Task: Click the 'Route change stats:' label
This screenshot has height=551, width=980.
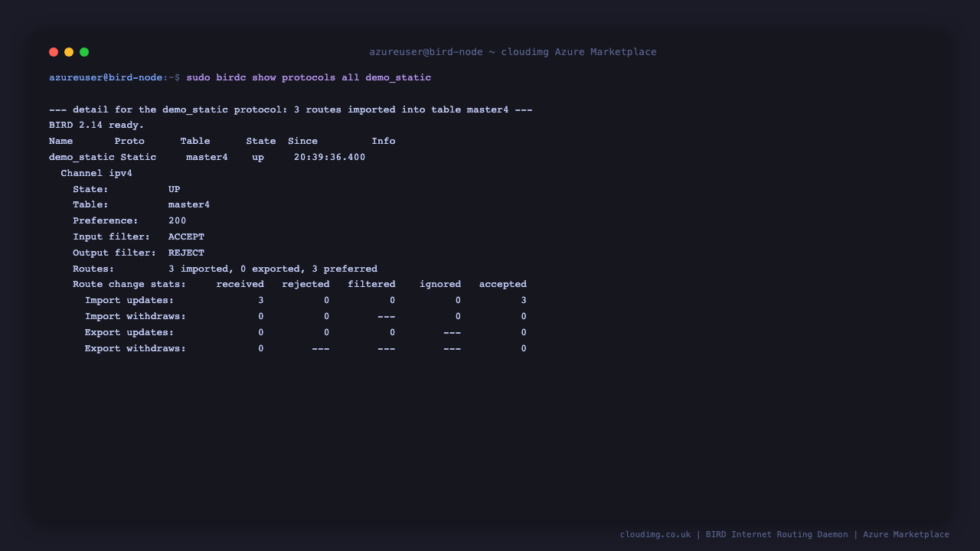Action: [129, 284]
